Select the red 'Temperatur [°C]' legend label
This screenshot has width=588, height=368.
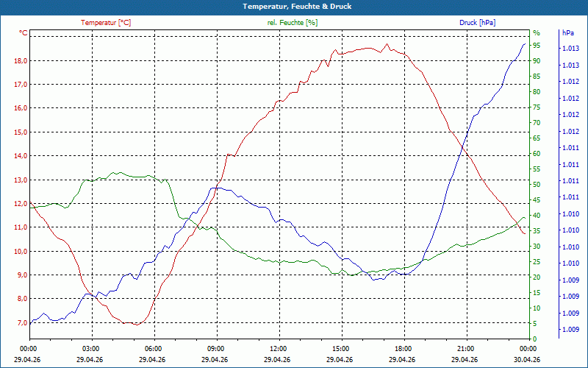106,23
